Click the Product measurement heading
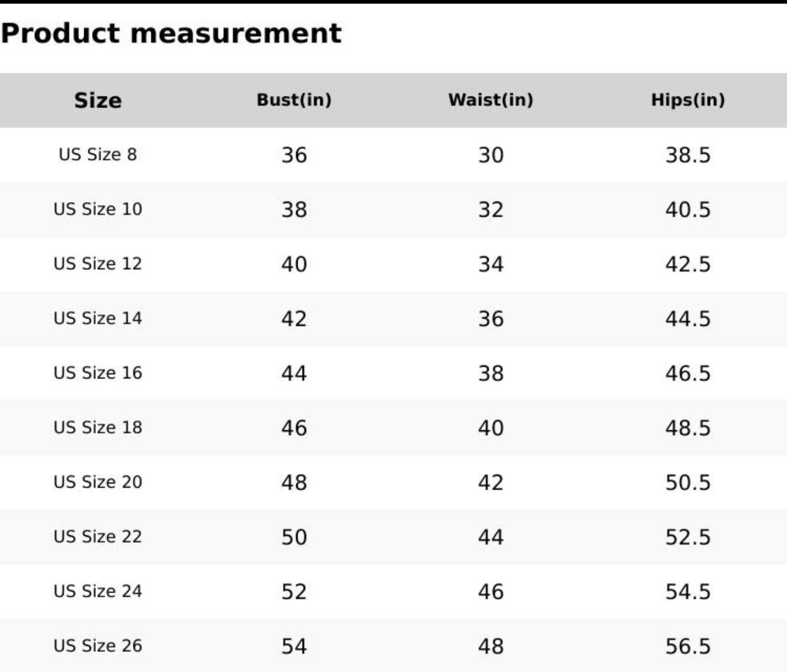The image size is (787, 672). (x=171, y=33)
